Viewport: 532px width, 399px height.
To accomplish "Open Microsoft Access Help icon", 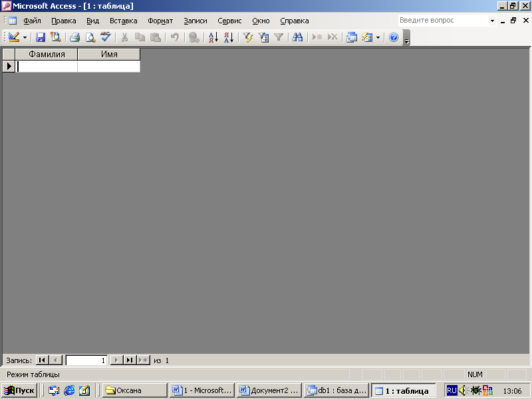I will (x=394, y=37).
